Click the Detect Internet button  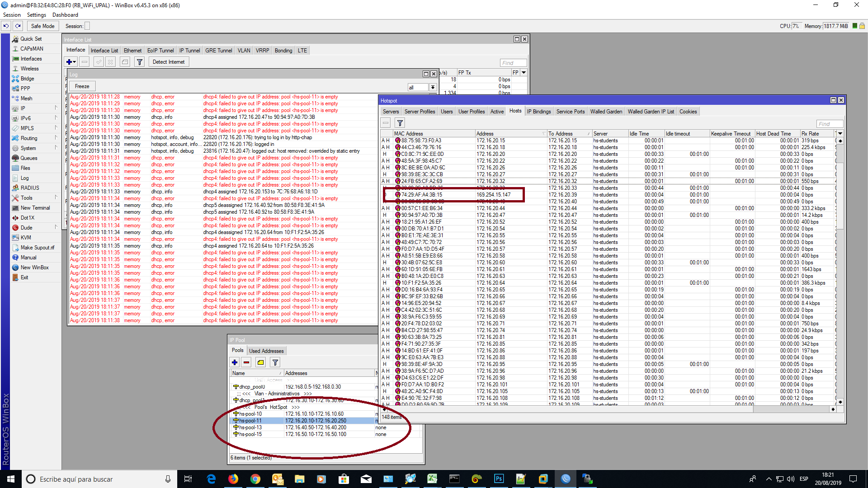click(169, 62)
